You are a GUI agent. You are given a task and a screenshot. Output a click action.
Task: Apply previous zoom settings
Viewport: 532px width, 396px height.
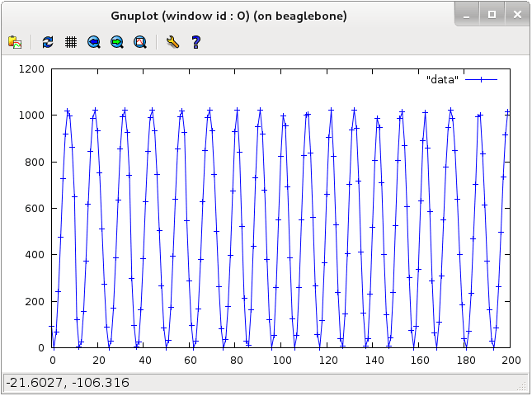(x=94, y=42)
